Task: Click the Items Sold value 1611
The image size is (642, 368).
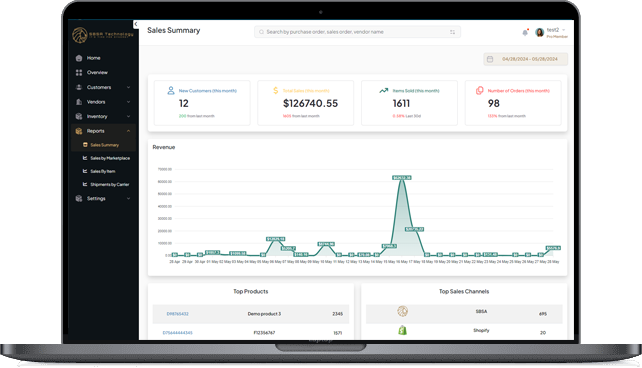Action: pyautogui.click(x=401, y=104)
